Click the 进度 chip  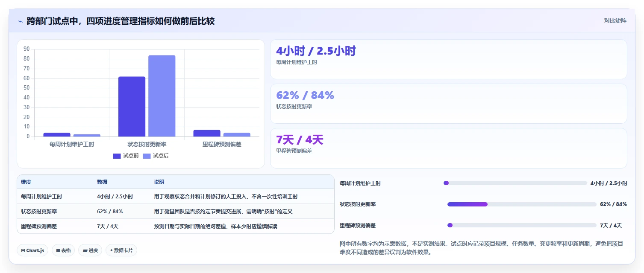tap(90, 250)
